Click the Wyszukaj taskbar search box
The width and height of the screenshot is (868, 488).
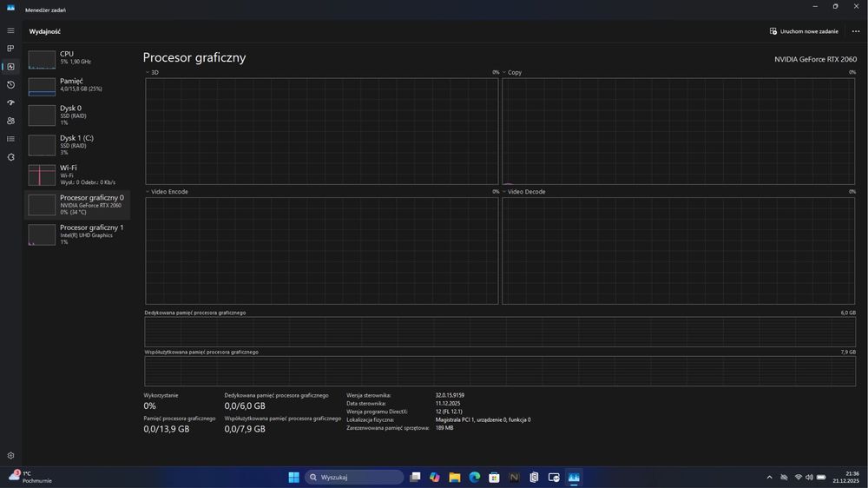pos(354,477)
